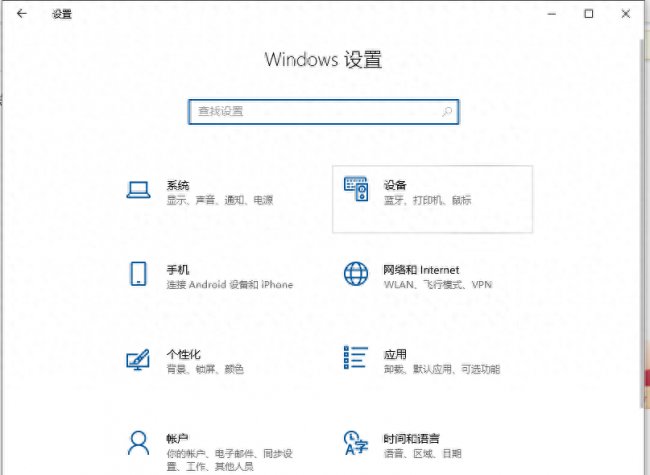Click the Time & Language icon
Image resolution: width=650 pixels, height=475 pixels.
356,443
